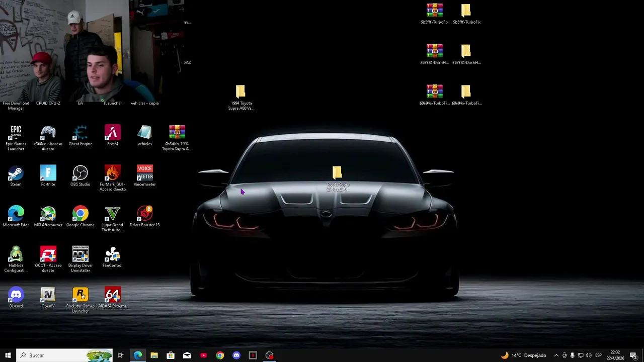
Task: Launch Grand Theft Auto V shortcut
Action: pyautogui.click(x=113, y=219)
